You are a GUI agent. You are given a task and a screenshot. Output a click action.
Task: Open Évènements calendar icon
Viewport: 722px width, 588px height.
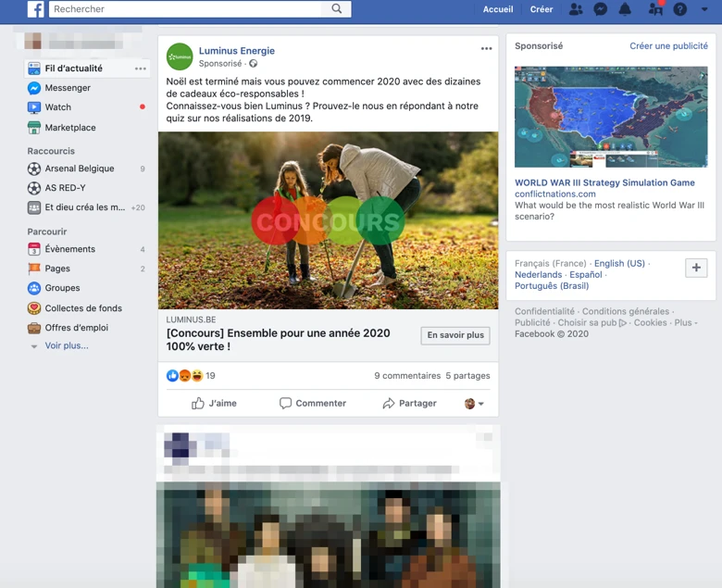point(34,249)
